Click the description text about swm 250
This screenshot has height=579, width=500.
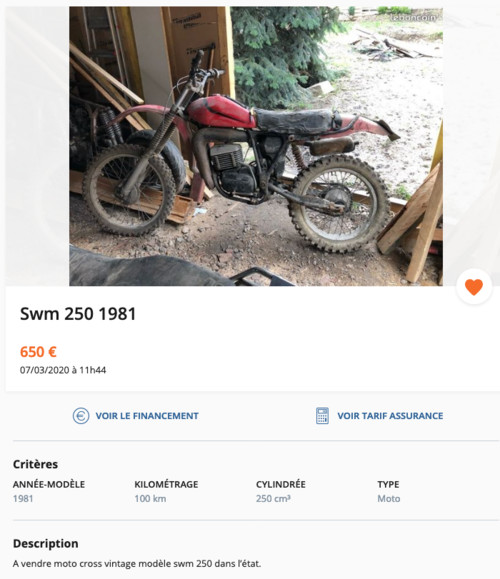[x=137, y=564]
